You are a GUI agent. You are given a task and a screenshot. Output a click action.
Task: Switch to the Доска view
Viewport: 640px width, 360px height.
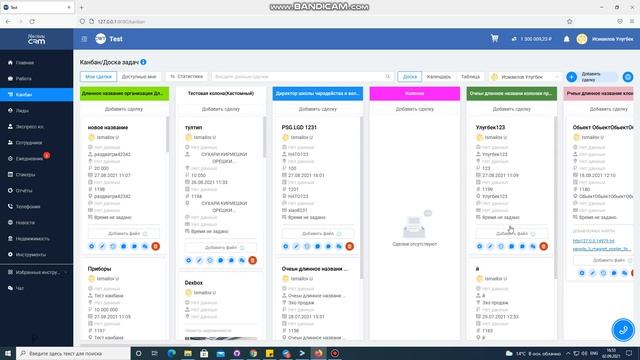coord(409,76)
